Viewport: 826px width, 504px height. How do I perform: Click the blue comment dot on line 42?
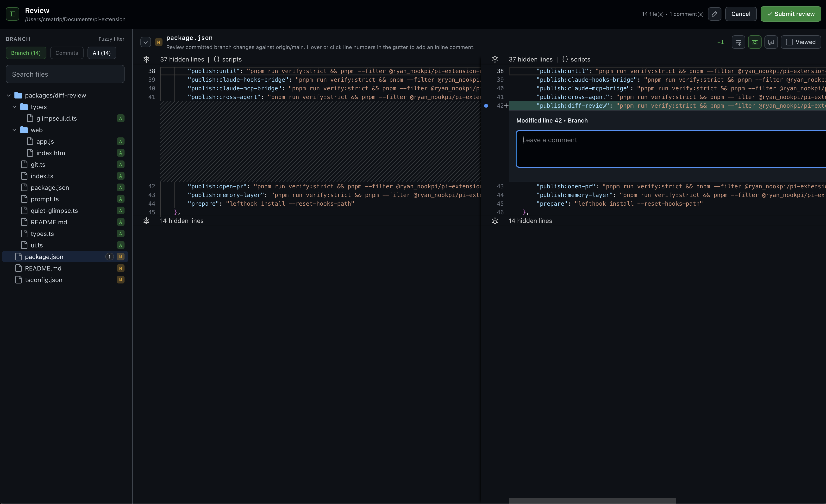click(x=486, y=106)
